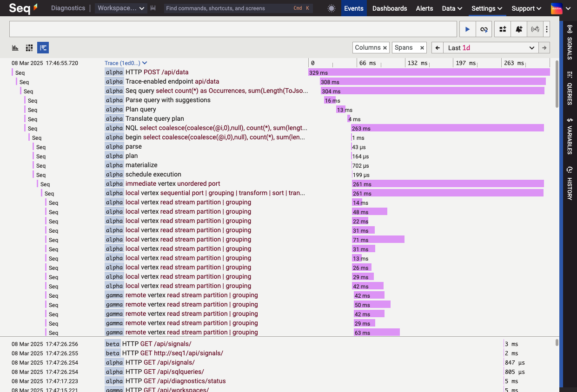
Task: Select the trace timeline view icon
Action: (x=43, y=48)
